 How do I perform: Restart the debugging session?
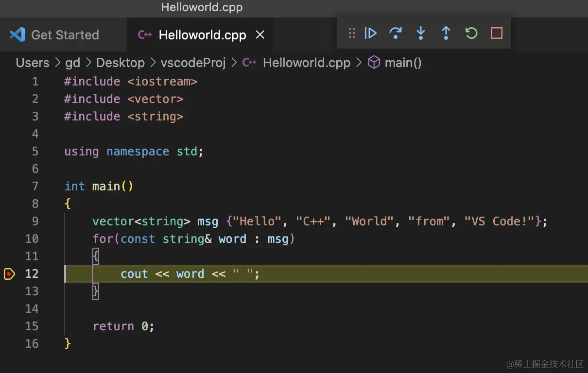(471, 33)
